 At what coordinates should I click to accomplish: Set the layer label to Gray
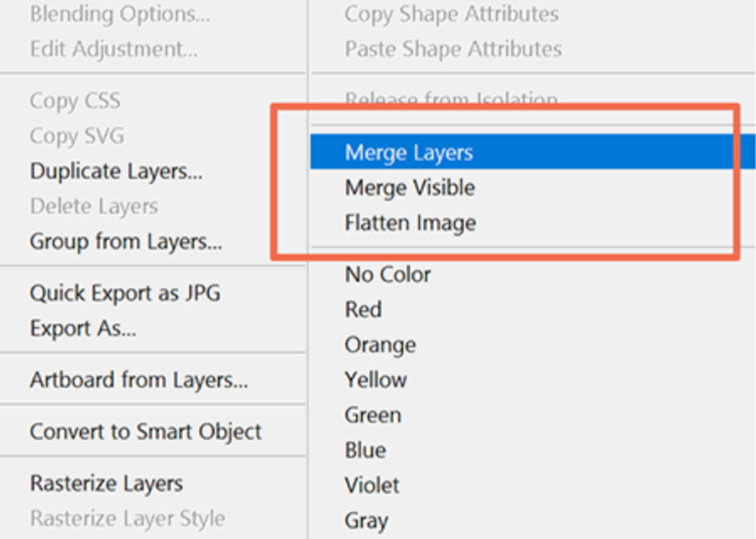point(366,521)
